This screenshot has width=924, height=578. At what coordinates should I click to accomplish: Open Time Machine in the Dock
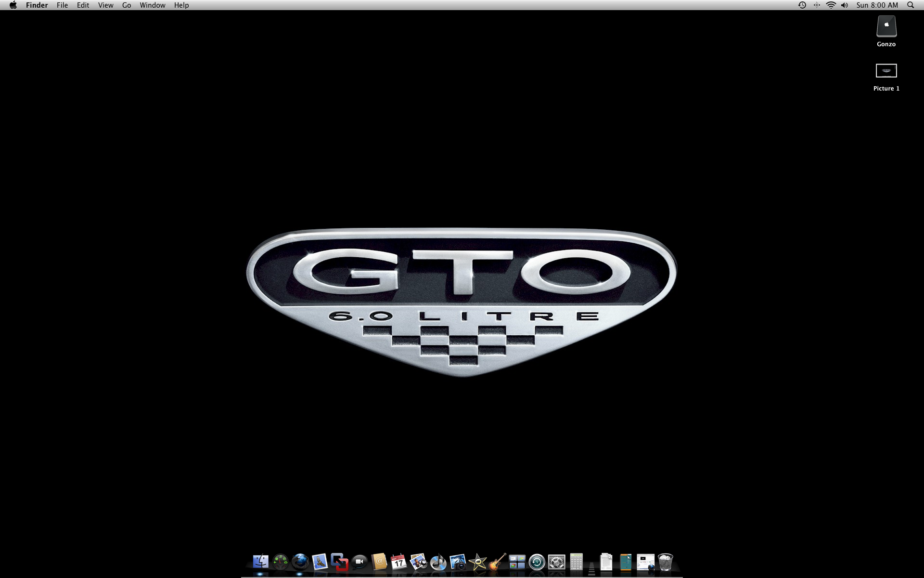pos(537,562)
